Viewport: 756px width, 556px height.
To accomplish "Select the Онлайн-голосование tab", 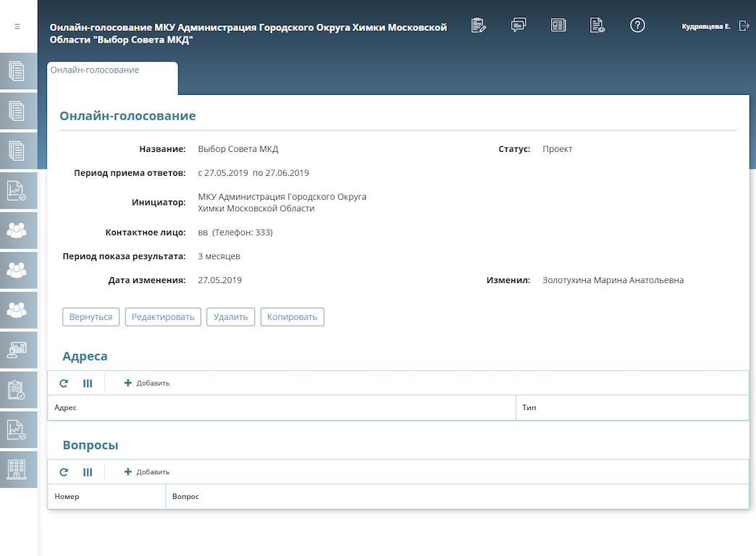I will [x=96, y=71].
